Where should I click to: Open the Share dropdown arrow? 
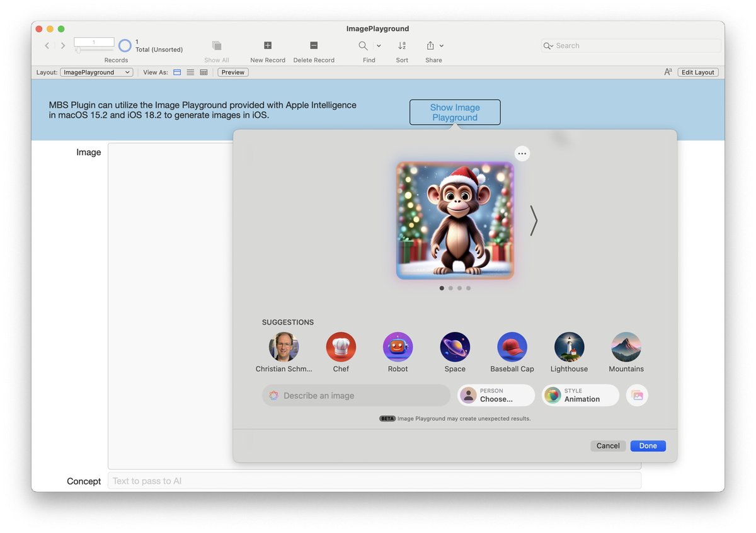442,45
